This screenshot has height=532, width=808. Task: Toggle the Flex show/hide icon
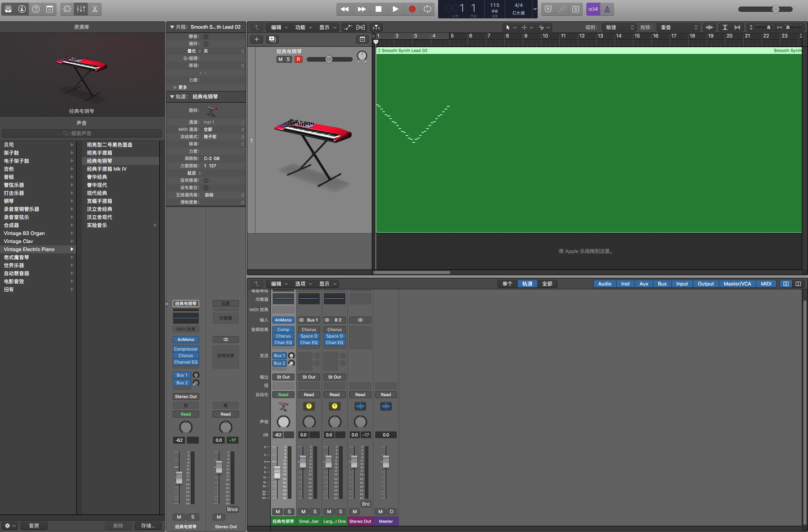click(x=360, y=27)
